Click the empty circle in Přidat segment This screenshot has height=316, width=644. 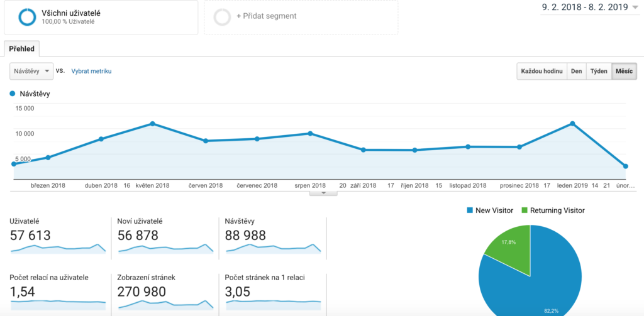pos(222,17)
